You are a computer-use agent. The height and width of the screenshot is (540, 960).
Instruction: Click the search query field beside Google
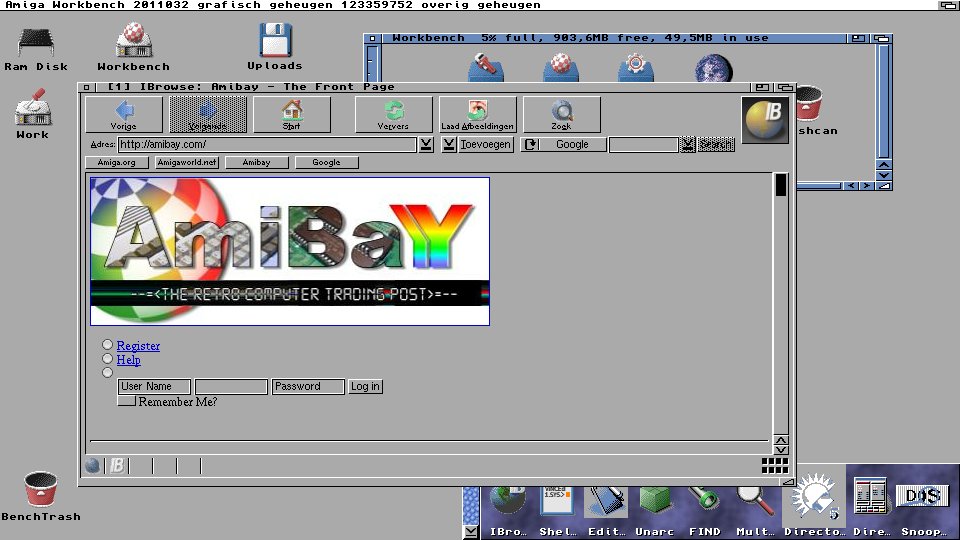(x=643, y=144)
